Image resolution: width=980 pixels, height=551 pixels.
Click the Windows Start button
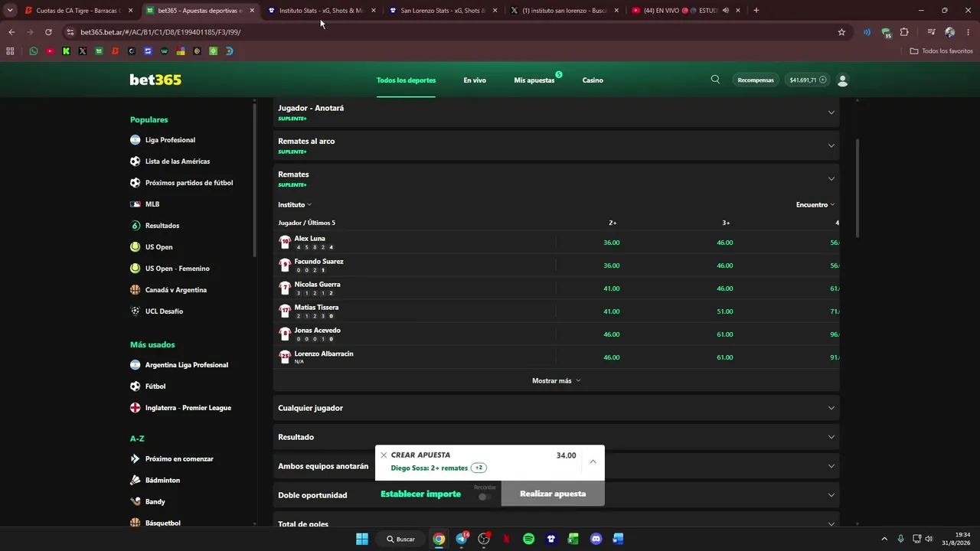(362, 539)
